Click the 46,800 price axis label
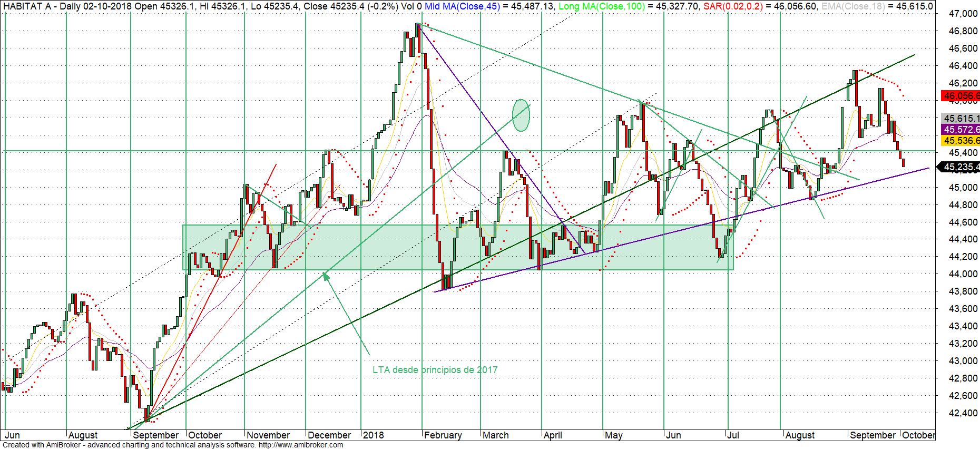This screenshot has width=980, height=449. click(963, 31)
